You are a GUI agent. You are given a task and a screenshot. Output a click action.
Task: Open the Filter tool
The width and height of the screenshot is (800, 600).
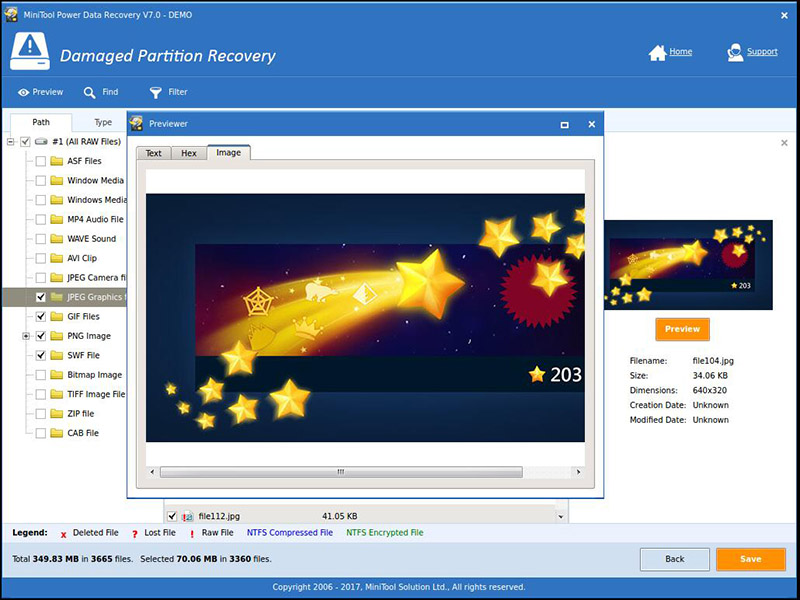coord(157,91)
